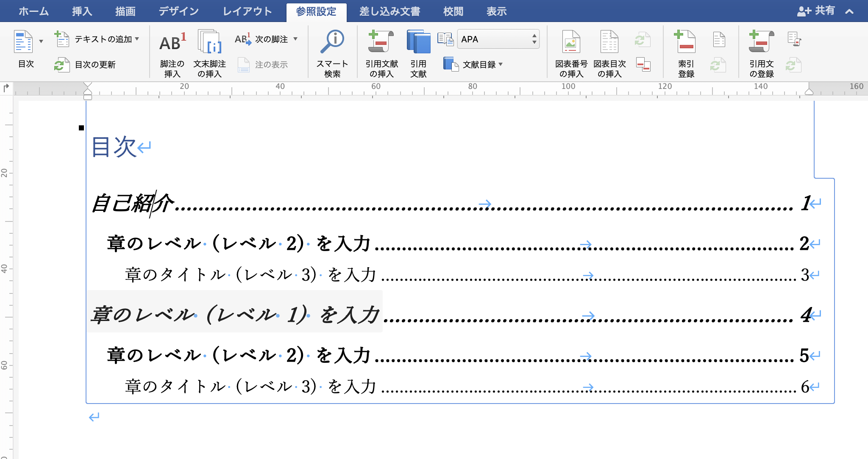Click the 目次 table of contents icon
The image size is (868, 459).
click(x=23, y=41)
